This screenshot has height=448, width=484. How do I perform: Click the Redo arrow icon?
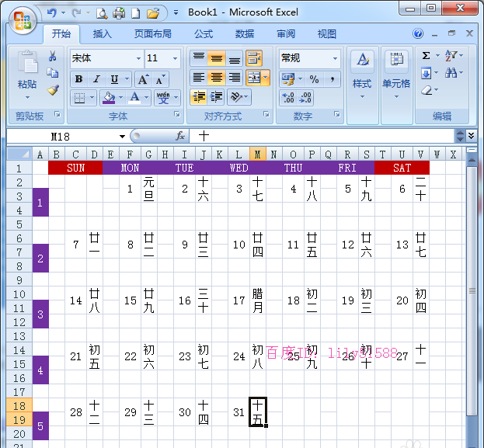tap(76, 13)
